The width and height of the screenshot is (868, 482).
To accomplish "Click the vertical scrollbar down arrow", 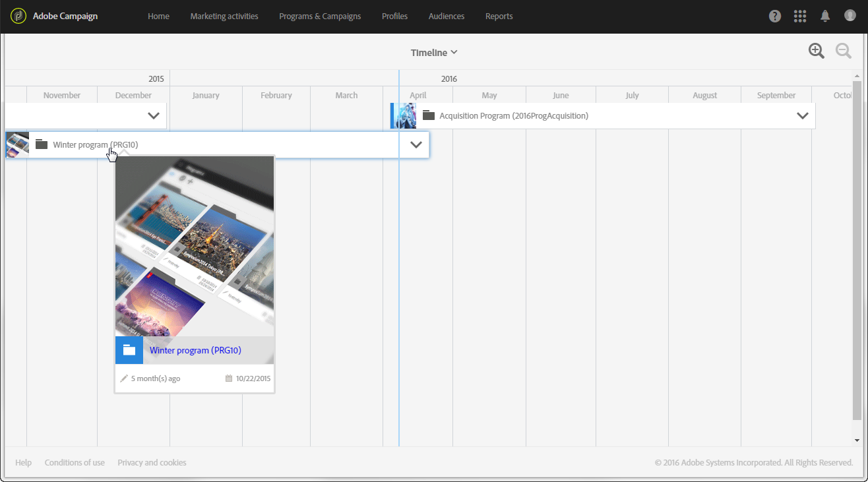I will (x=857, y=440).
